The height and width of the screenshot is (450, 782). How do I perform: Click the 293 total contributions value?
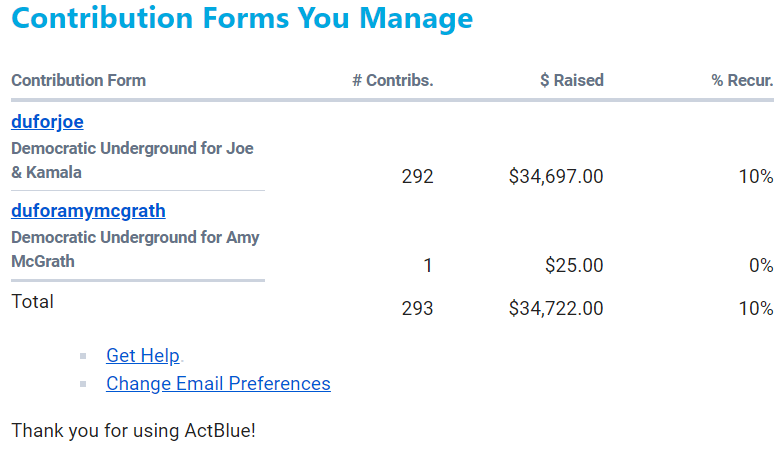point(417,308)
